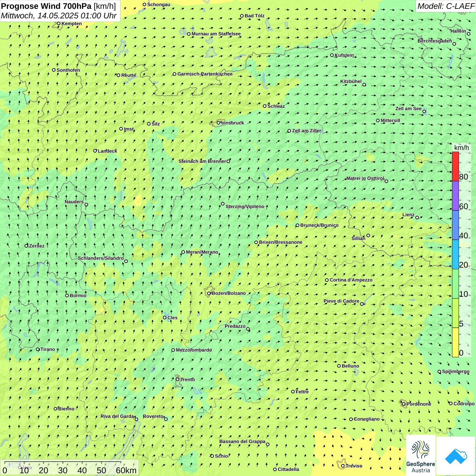Image resolution: width=476 pixels, height=476 pixels.
Task: Click the Kempten location marker
Action: 58,23
